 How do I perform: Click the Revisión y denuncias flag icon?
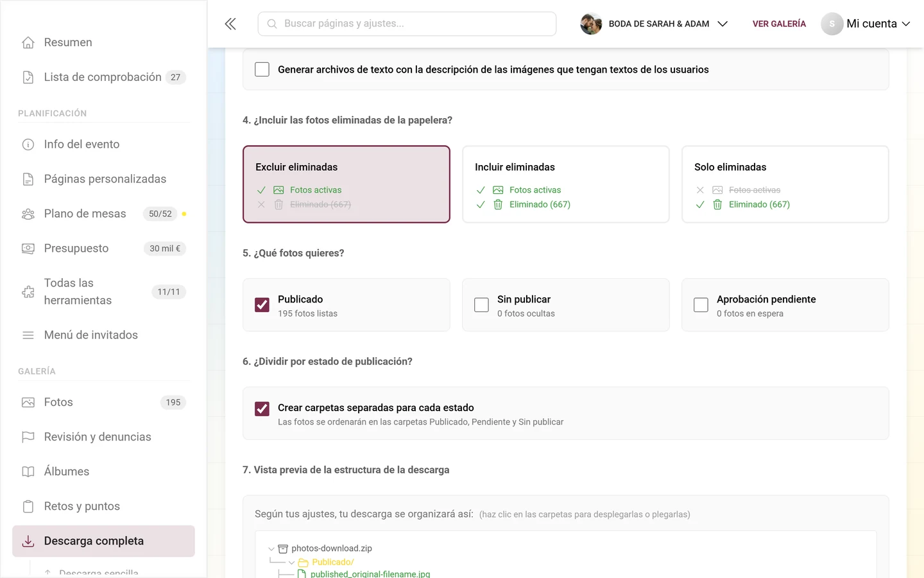point(28,437)
